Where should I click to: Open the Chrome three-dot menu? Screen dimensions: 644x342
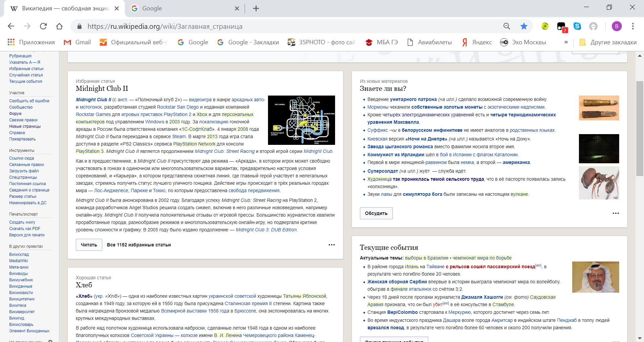633,26
